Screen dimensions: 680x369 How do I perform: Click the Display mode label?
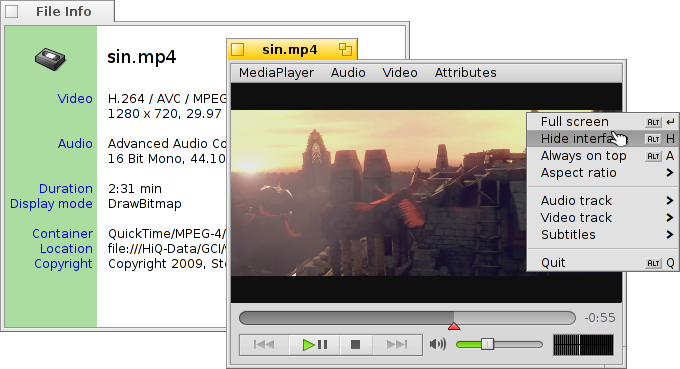click(x=51, y=204)
